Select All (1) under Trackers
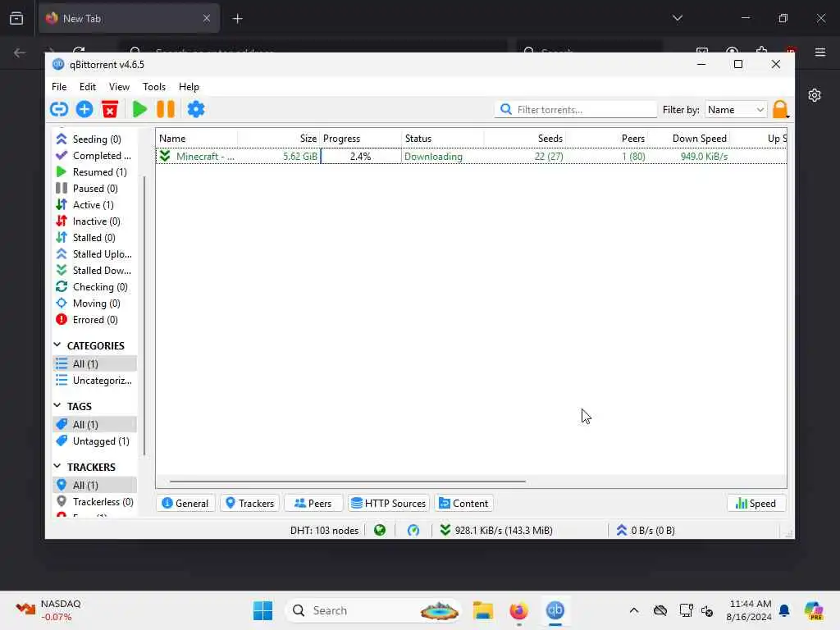This screenshot has height=630, width=840. click(95, 485)
